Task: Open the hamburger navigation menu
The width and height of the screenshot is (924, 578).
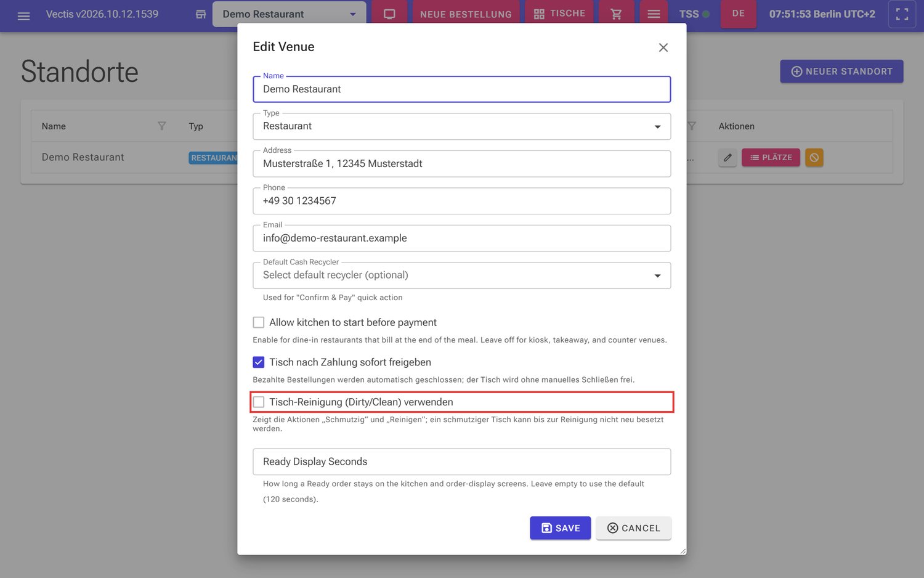Action: pos(23,16)
